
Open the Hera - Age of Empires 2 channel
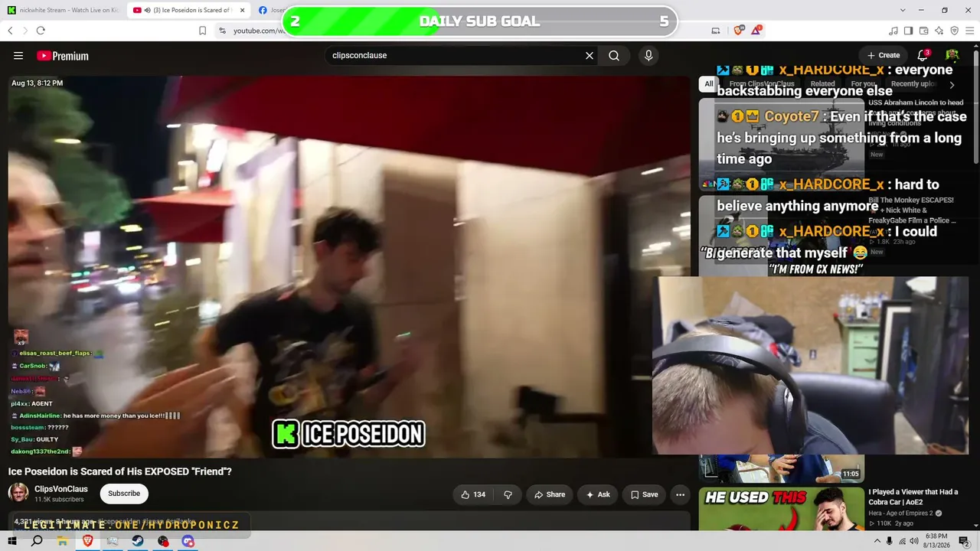900,514
